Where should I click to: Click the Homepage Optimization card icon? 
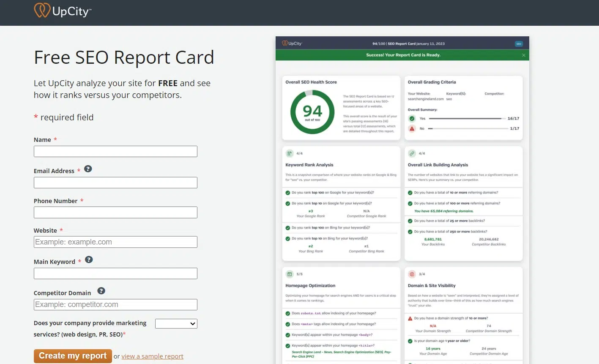coord(290,274)
